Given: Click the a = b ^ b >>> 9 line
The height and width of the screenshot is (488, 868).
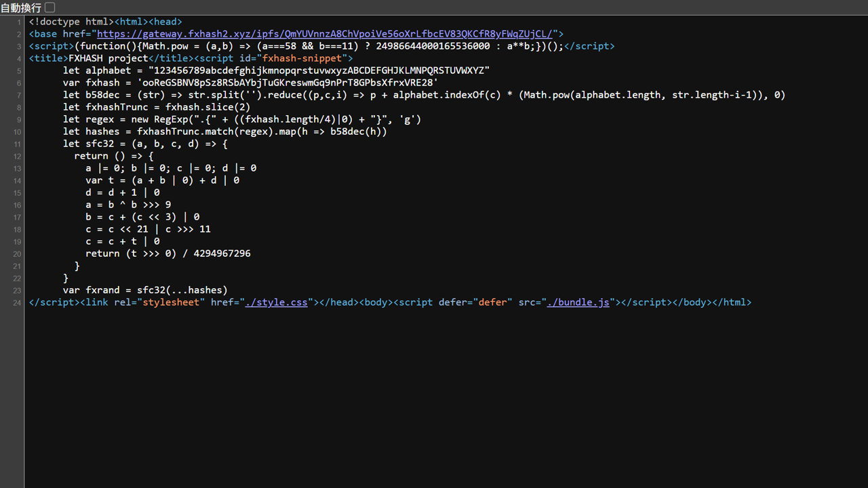Looking at the screenshot, I should pyautogui.click(x=128, y=205).
